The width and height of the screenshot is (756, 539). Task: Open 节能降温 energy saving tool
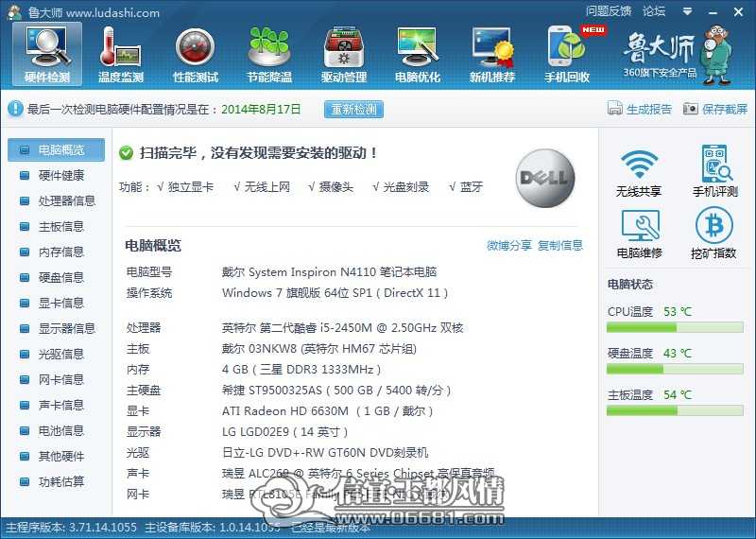269,54
